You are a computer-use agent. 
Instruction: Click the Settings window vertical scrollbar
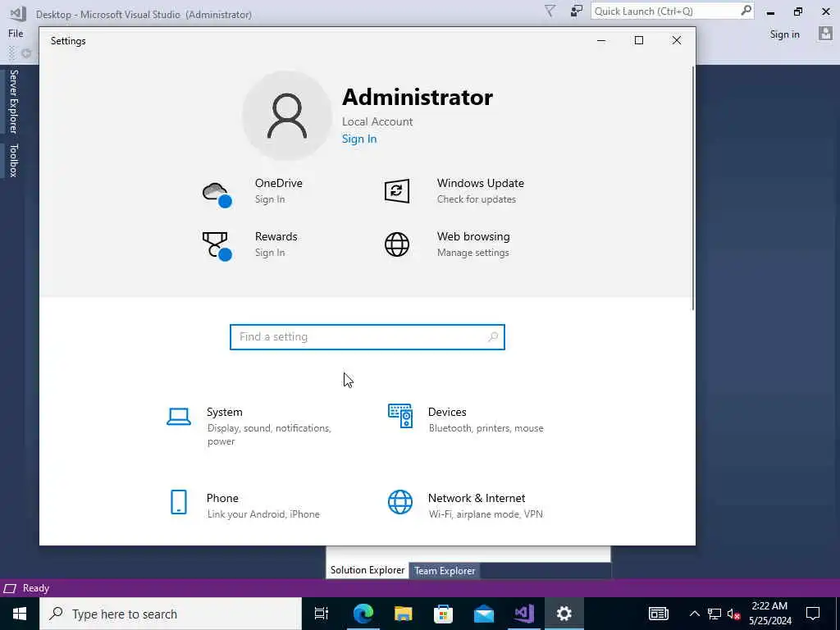[x=692, y=188]
